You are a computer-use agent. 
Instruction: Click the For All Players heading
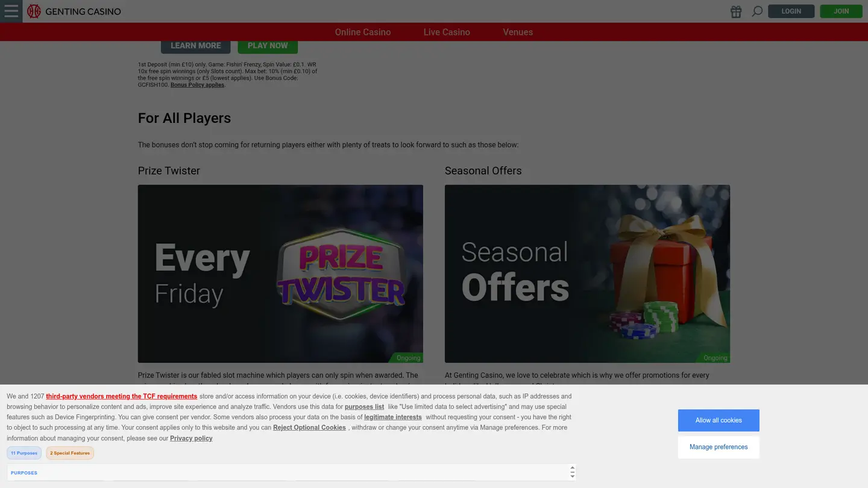[184, 118]
